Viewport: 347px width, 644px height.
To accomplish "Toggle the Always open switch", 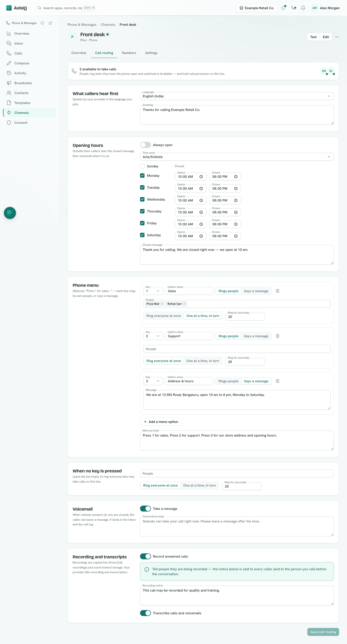I will point(145,145).
